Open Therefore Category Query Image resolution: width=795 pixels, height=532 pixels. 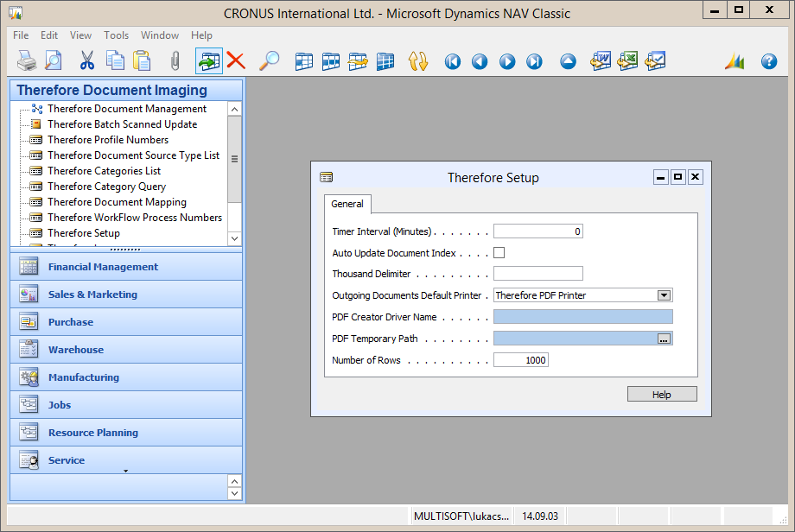(x=106, y=187)
